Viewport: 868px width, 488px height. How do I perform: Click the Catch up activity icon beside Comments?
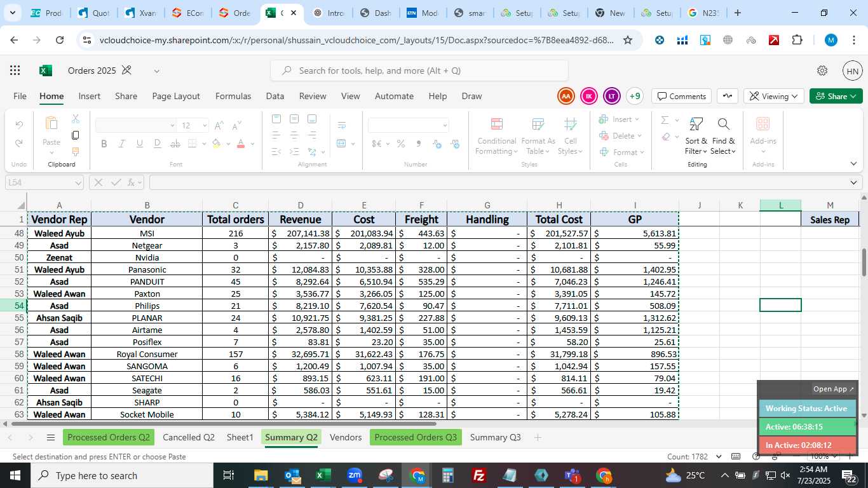pos(728,96)
